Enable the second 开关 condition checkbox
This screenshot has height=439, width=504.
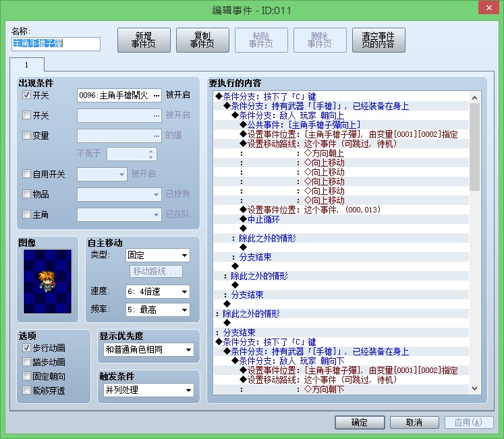[27, 115]
